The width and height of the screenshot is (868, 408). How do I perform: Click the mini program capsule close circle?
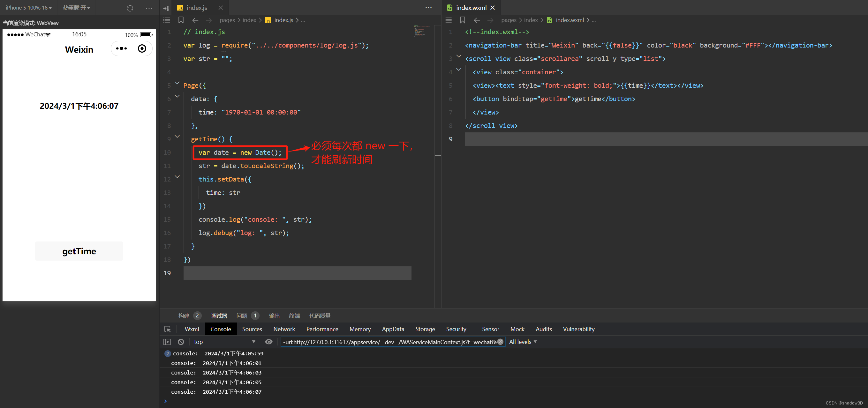142,48
